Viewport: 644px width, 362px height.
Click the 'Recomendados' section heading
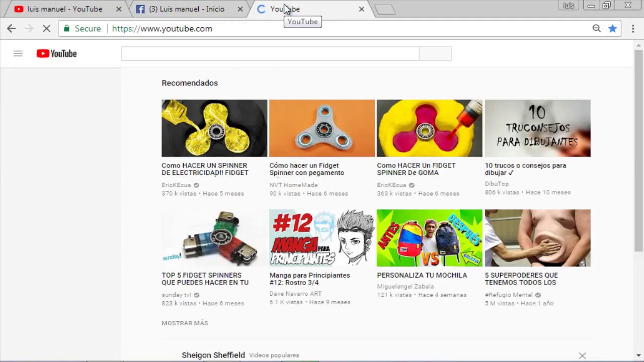coord(190,83)
